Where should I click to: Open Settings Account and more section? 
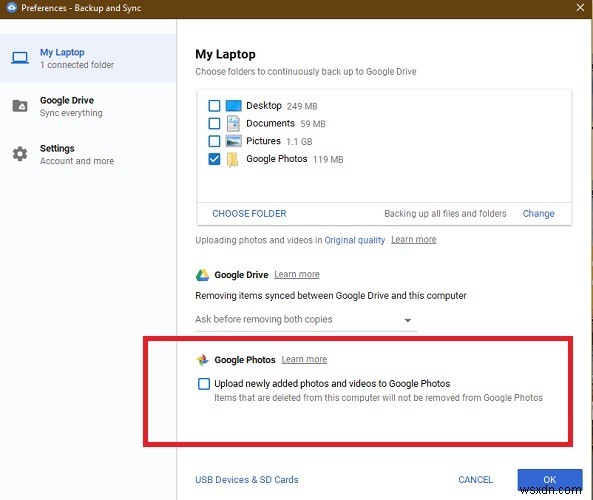[x=88, y=154]
